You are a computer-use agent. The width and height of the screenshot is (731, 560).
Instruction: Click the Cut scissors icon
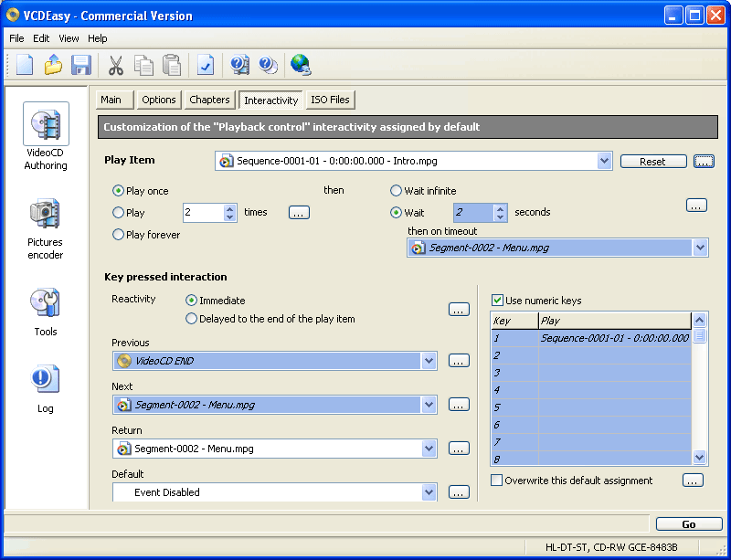coord(116,64)
